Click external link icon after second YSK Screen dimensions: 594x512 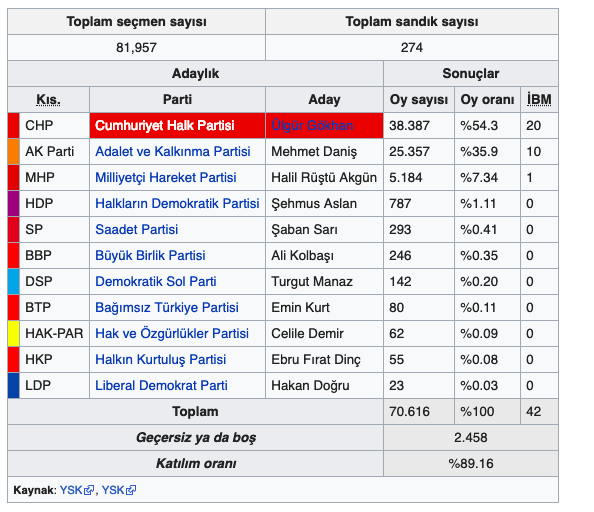(131, 490)
